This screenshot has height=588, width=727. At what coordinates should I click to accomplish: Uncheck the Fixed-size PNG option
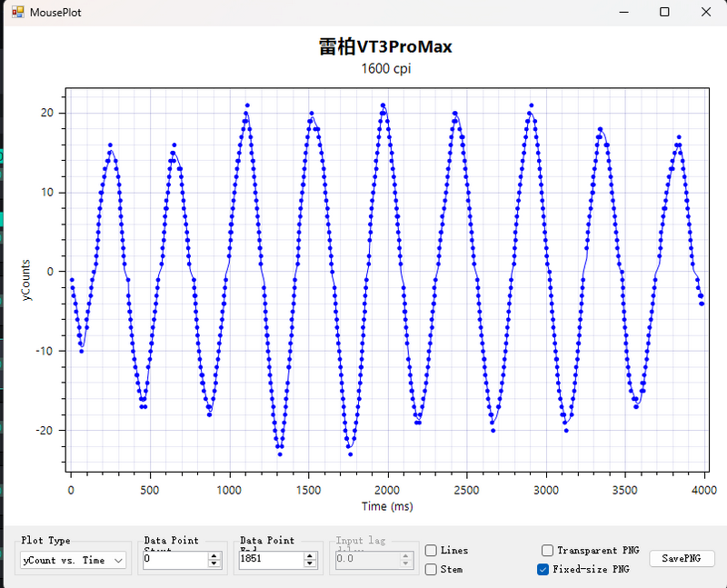coord(544,570)
